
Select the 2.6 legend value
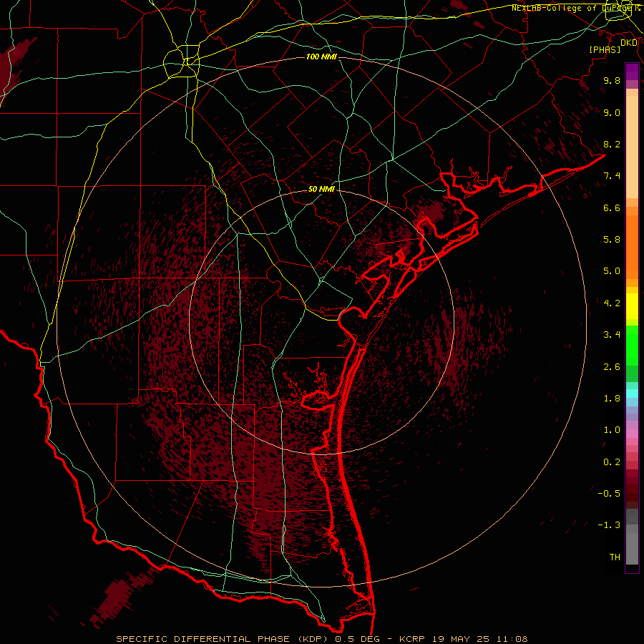point(612,367)
